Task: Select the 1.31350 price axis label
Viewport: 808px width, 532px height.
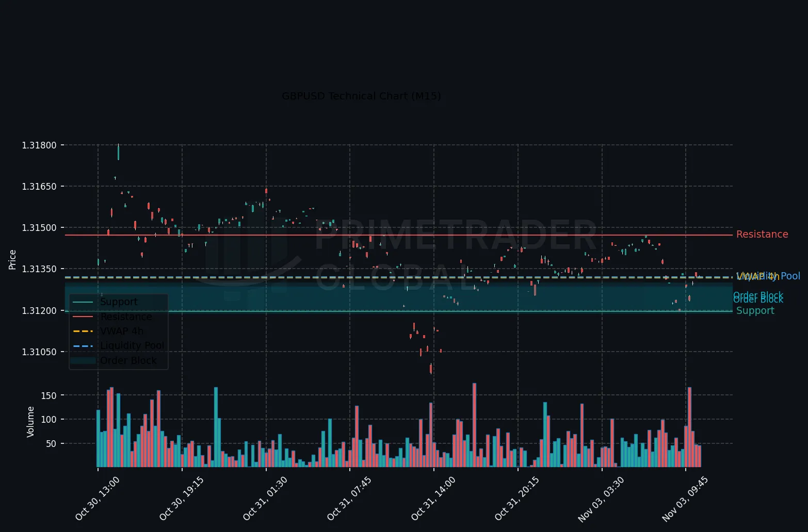Action: point(39,269)
